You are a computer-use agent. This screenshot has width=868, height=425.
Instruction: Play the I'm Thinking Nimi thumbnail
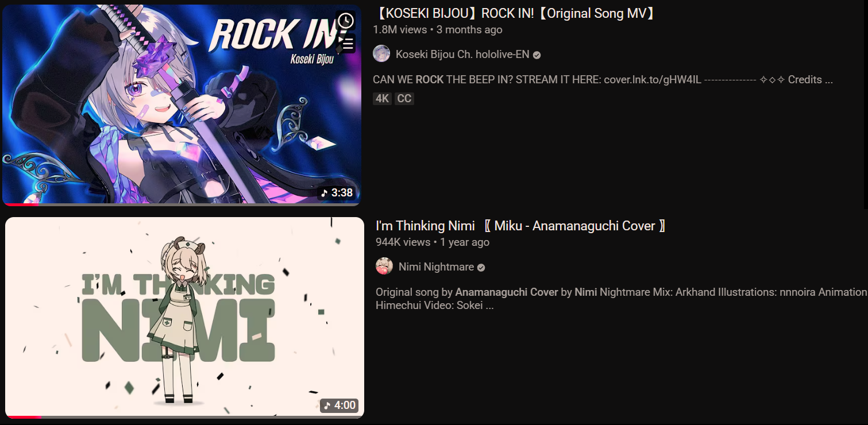pos(184,318)
